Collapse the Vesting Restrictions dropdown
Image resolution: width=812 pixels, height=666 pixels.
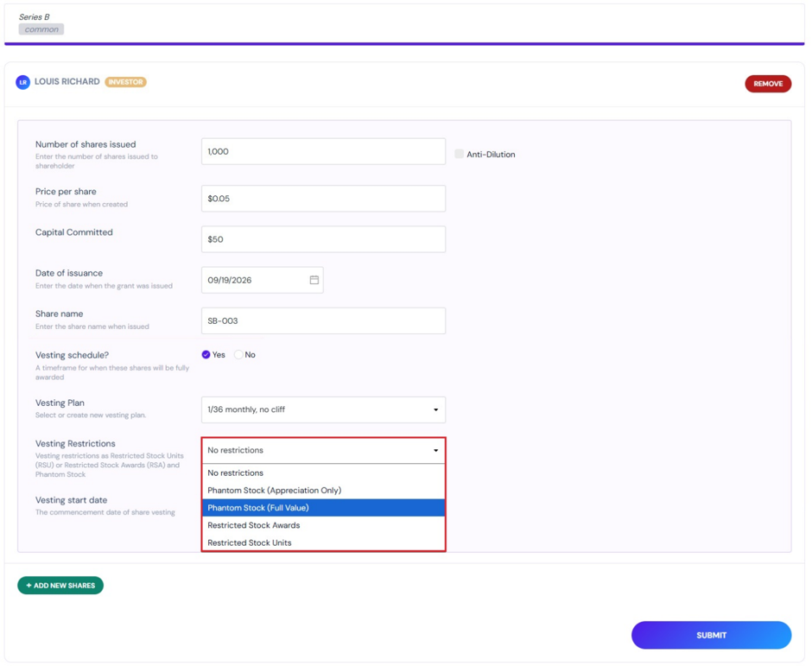(x=324, y=451)
